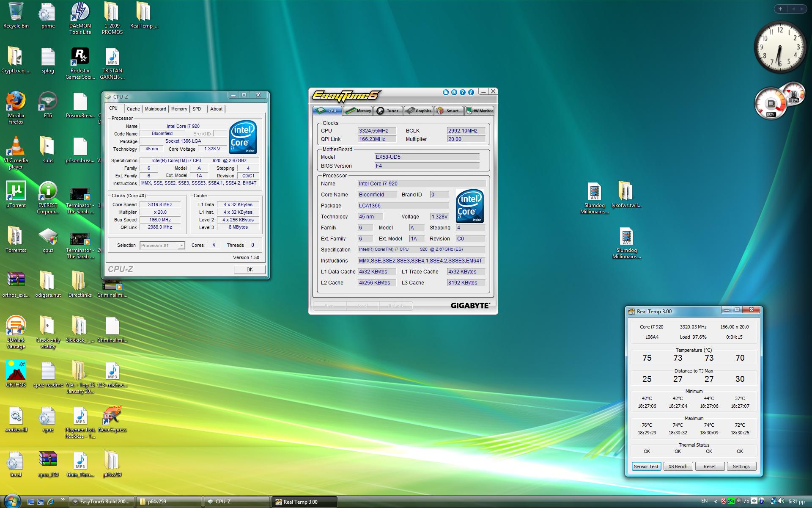This screenshot has width=812, height=508.
Task: Expand quick launch overflow chevron
Action: point(63,500)
